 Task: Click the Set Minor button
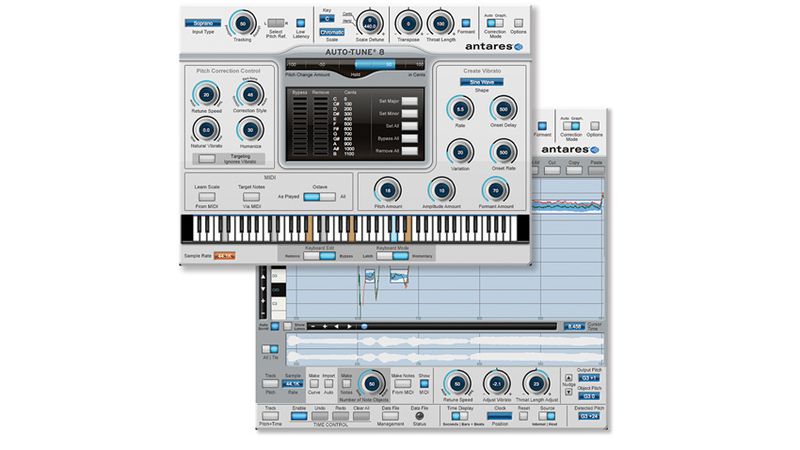(409, 113)
